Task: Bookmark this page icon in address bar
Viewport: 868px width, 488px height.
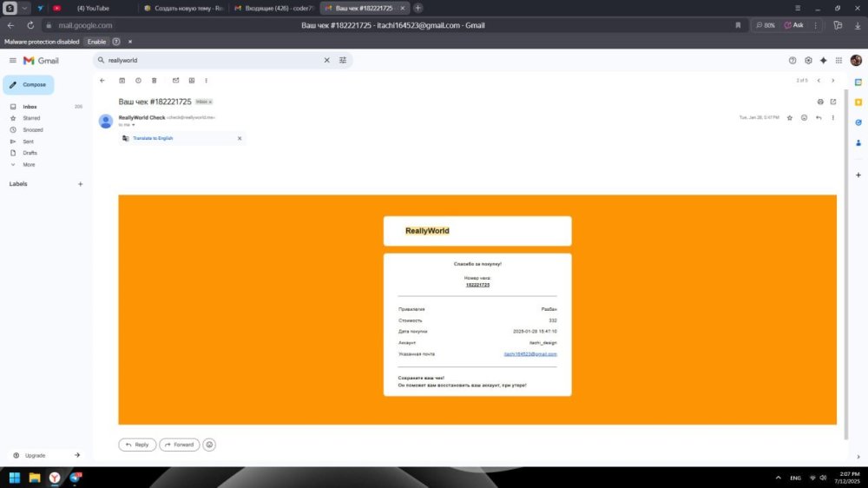Action: pos(738,25)
